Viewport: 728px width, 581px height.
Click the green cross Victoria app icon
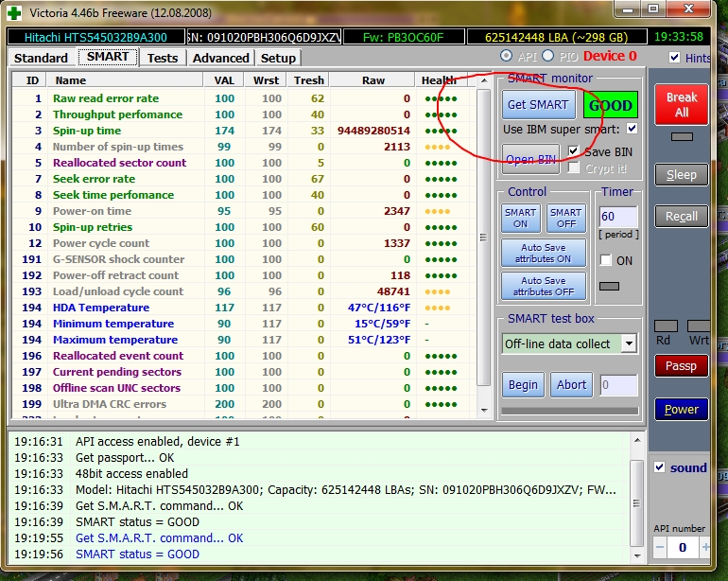coord(14,12)
